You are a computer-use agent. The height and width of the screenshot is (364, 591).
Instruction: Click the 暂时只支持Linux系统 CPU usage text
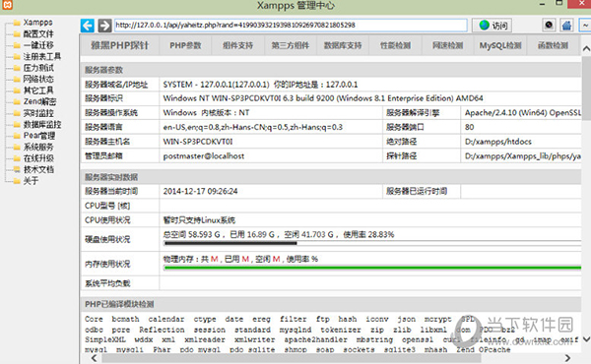[199, 220]
